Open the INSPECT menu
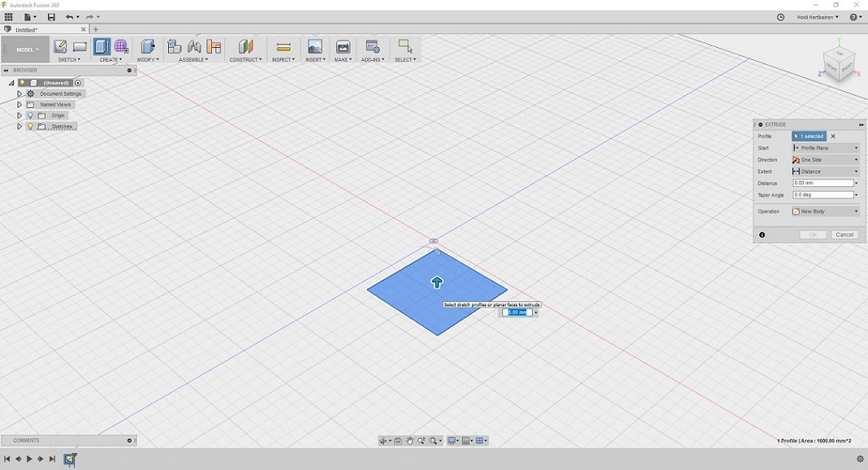The height and width of the screenshot is (470, 868). click(x=283, y=60)
